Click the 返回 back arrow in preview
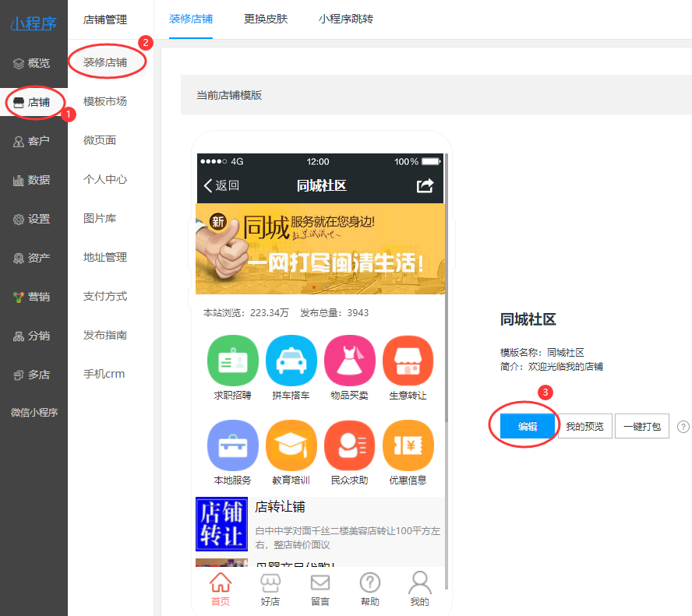This screenshot has height=616, width=692. click(221, 185)
